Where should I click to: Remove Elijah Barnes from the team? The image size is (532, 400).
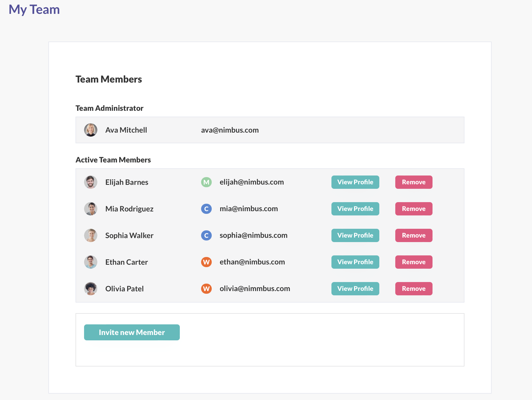(414, 182)
